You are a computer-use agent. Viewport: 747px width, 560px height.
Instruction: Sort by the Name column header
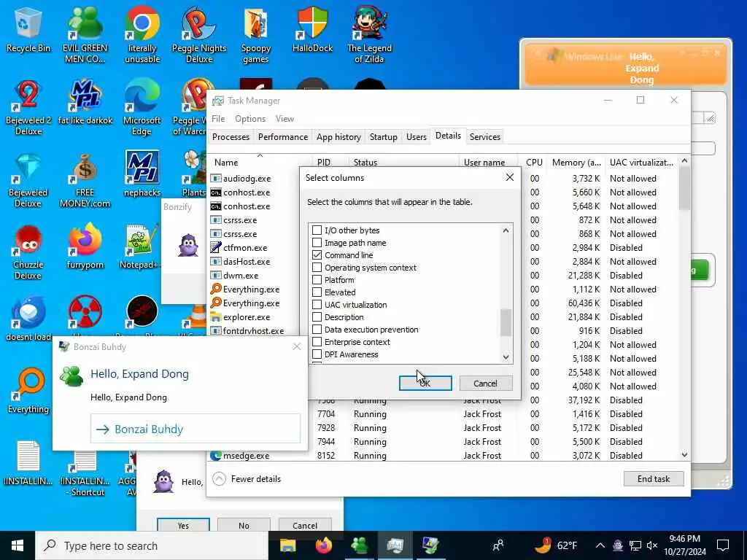click(x=260, y=162)
